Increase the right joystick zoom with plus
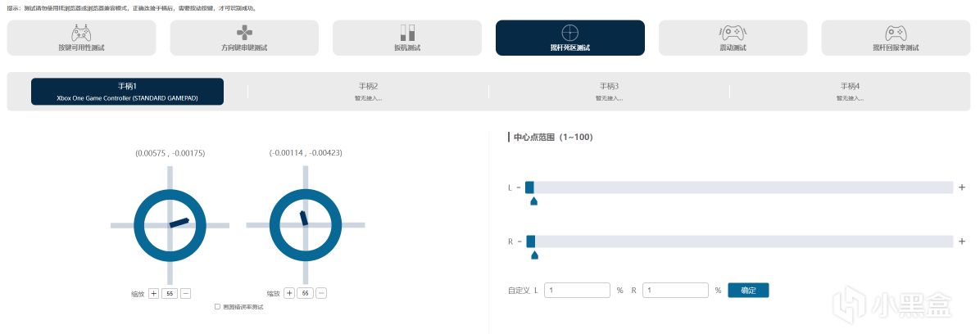 tap(289, 293)
